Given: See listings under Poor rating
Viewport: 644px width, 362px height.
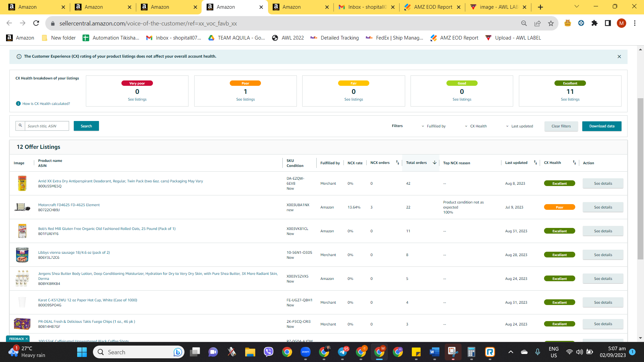Looking at the screenshot, I should 245,99.
